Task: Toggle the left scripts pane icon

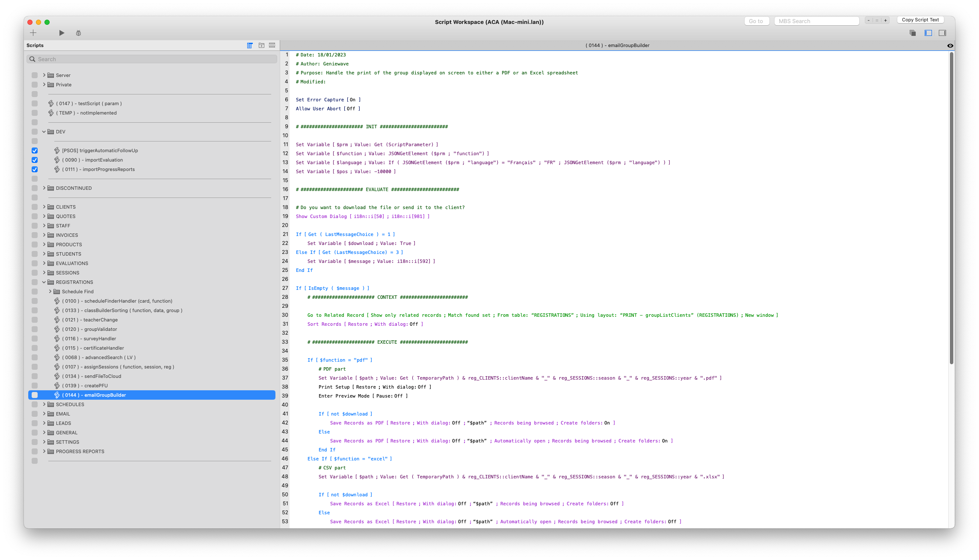Action: (928, 33)
